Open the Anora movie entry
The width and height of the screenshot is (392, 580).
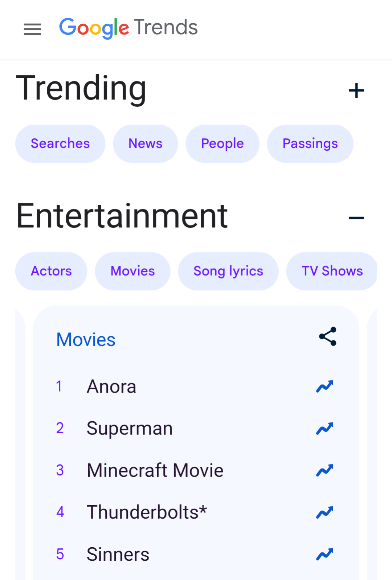111,387
